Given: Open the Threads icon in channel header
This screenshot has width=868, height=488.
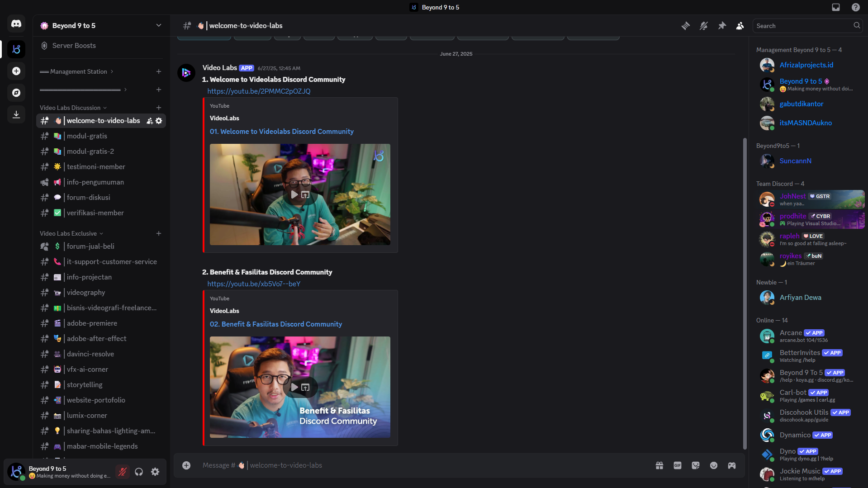Looking at the screenshot, I should tap(686, 26).
